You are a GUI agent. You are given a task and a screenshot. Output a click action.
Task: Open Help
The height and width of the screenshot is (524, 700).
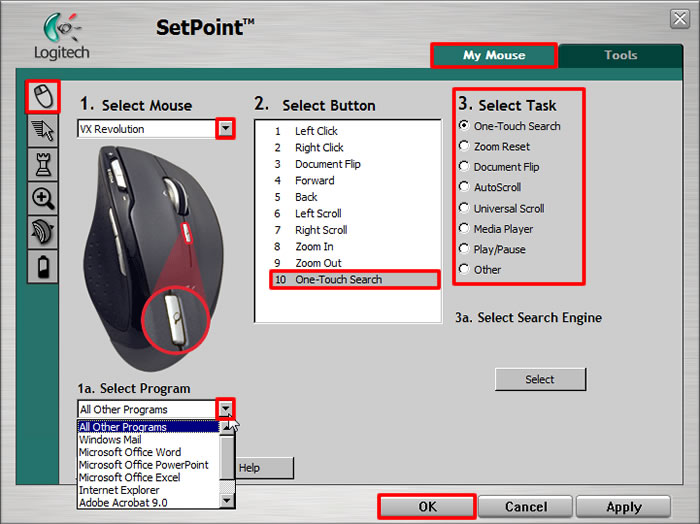[x=264, y=468]
